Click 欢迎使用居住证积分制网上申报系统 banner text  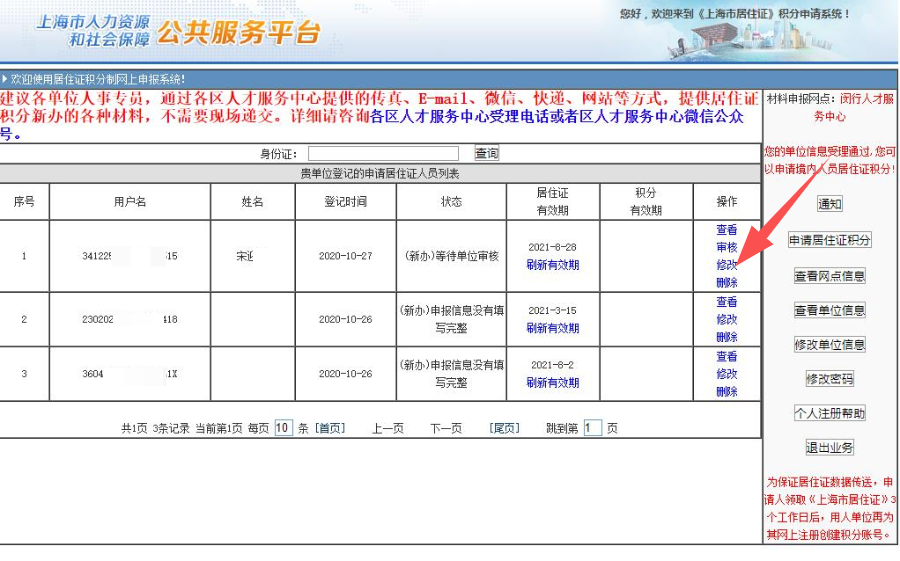coord(98,79)
